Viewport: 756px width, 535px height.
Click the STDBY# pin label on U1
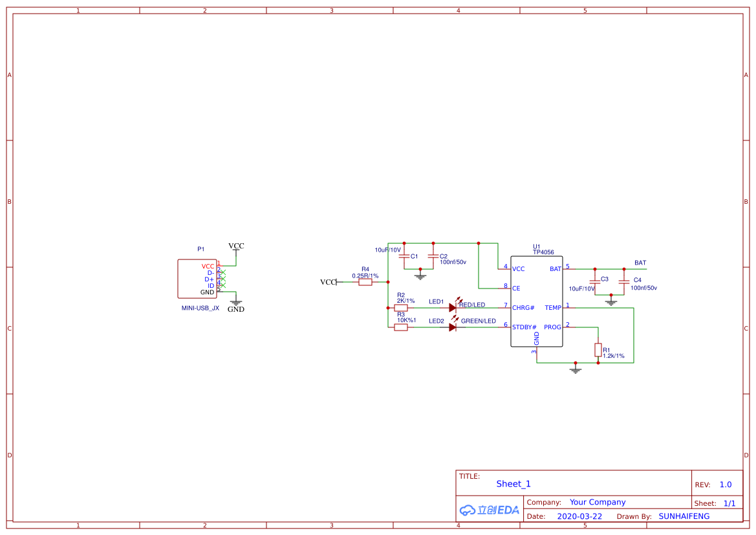pos(524,327)
